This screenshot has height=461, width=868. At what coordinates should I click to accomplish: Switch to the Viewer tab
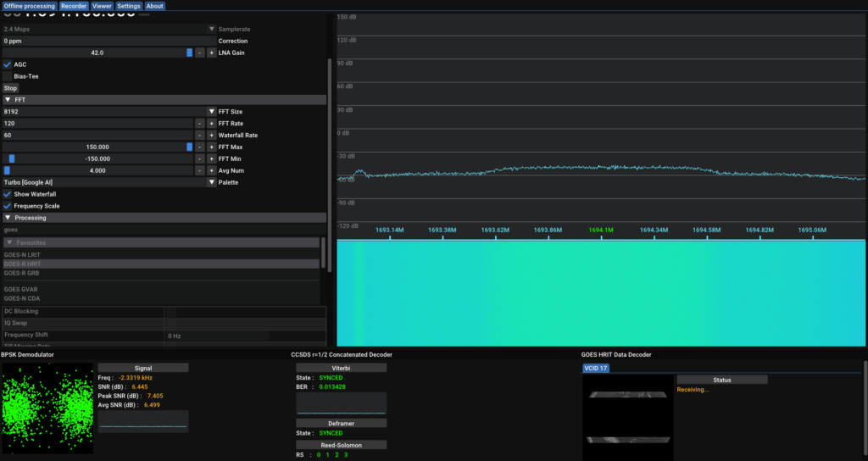coord(102,6)
